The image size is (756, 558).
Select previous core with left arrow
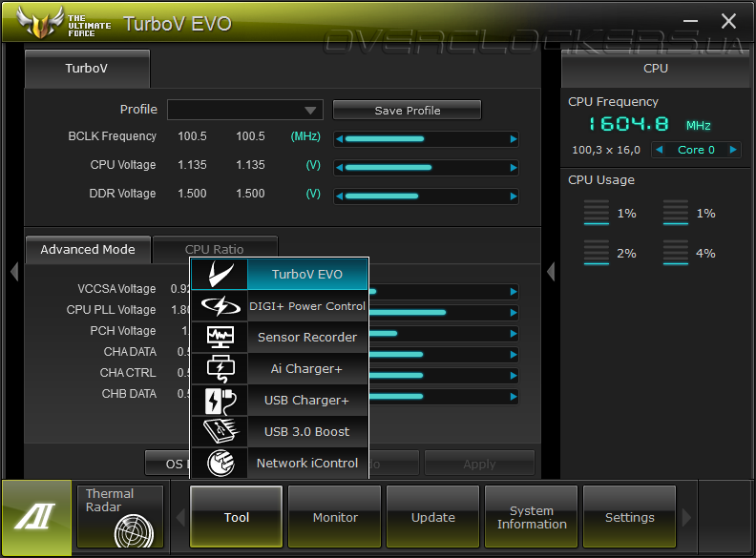point(659,150)
